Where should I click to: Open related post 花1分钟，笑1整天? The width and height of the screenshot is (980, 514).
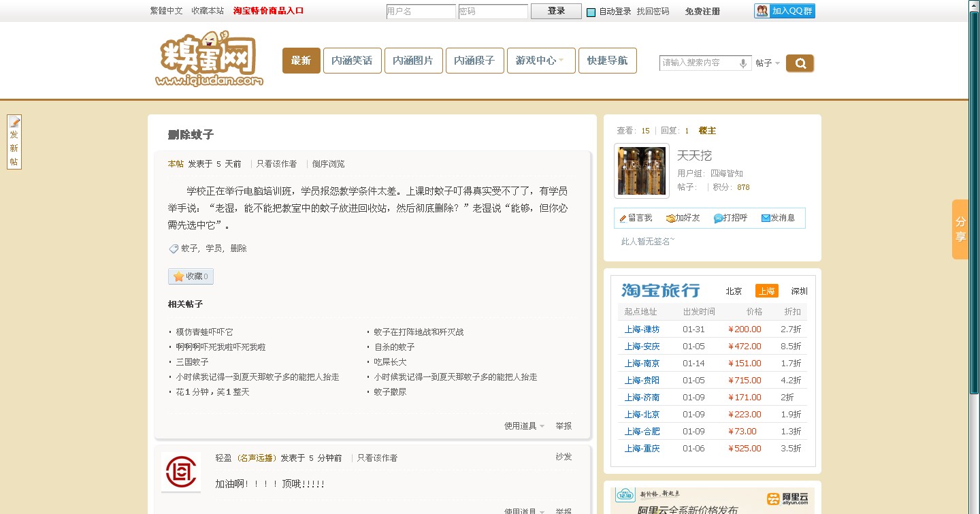(x=213, y=392)
